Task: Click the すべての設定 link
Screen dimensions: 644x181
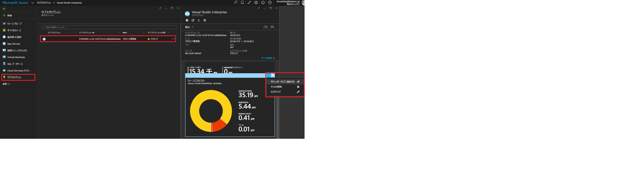Action: [268, 58]
